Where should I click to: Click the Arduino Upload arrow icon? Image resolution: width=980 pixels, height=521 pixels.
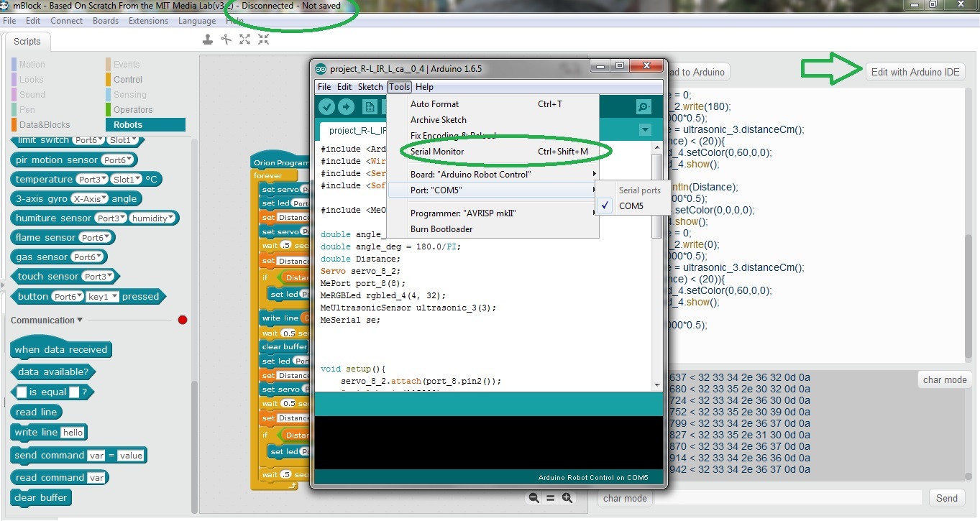(347, 107)
